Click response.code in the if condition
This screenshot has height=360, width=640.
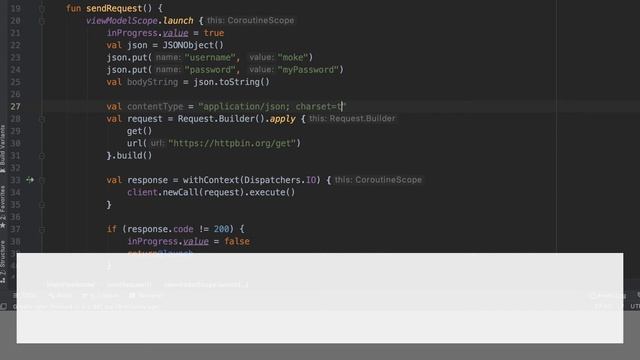[160, 229]
